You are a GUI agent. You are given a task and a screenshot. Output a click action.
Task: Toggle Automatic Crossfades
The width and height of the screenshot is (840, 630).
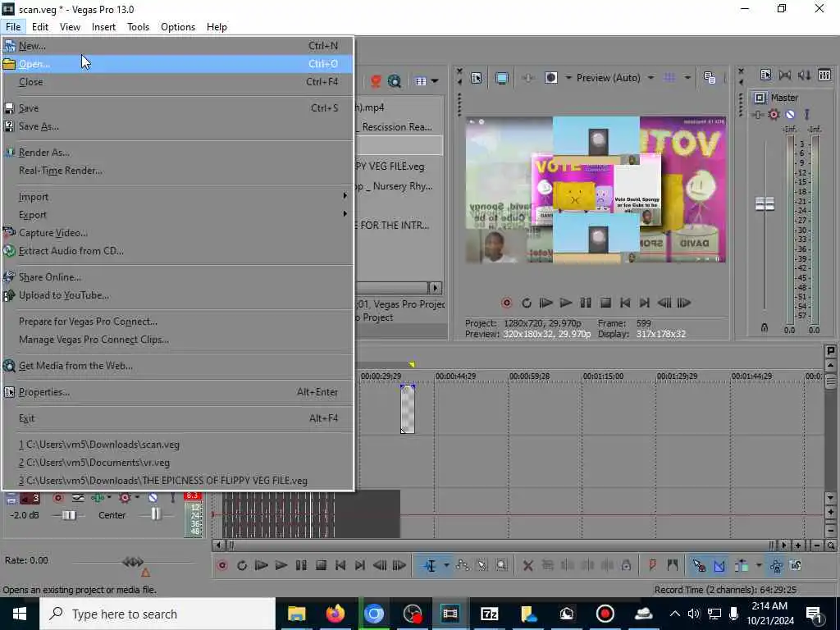pos(719,565)
